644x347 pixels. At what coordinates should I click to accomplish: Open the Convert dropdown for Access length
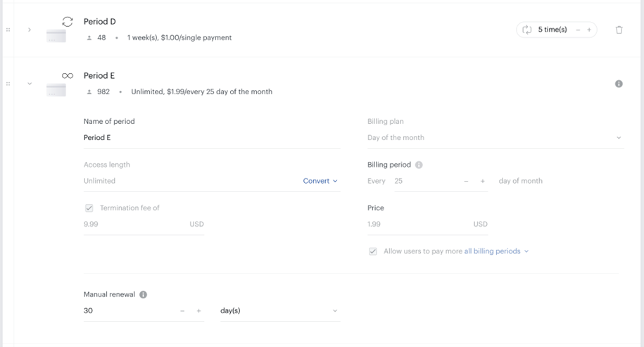pos(320,181)
